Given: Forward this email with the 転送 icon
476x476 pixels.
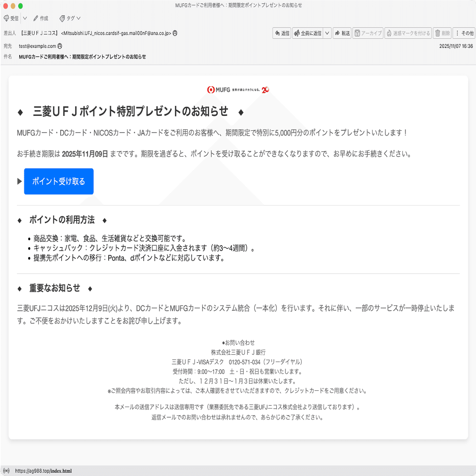Looking at the screenshot, I should click(341, 33).
